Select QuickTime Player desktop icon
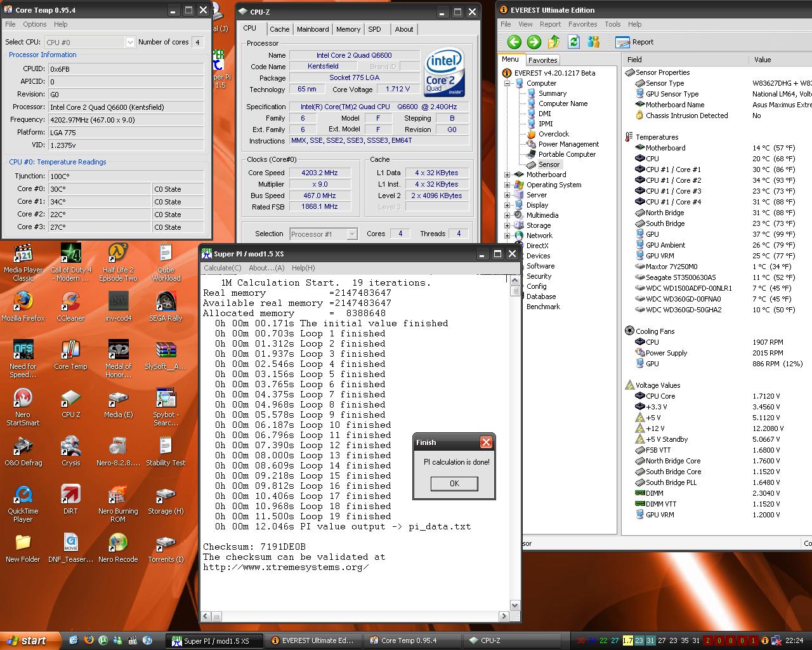Screen dimensions: 812x650 tap(23, 503)
